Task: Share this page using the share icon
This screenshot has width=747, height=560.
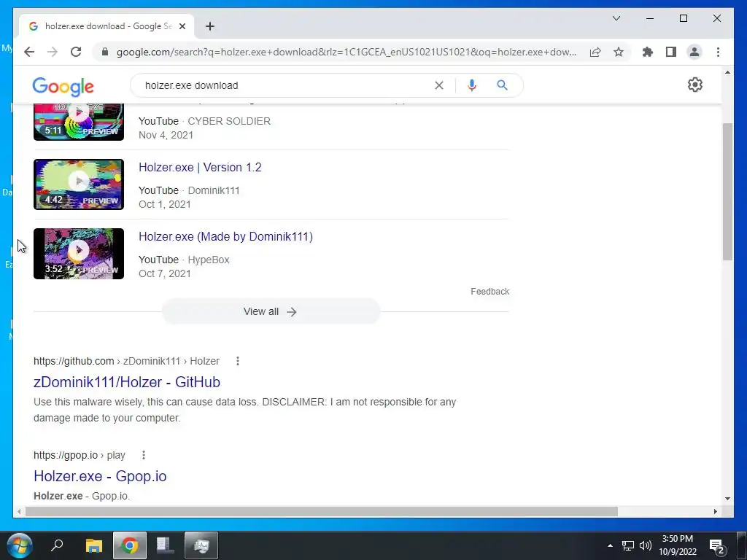Action: click(595, 52)
